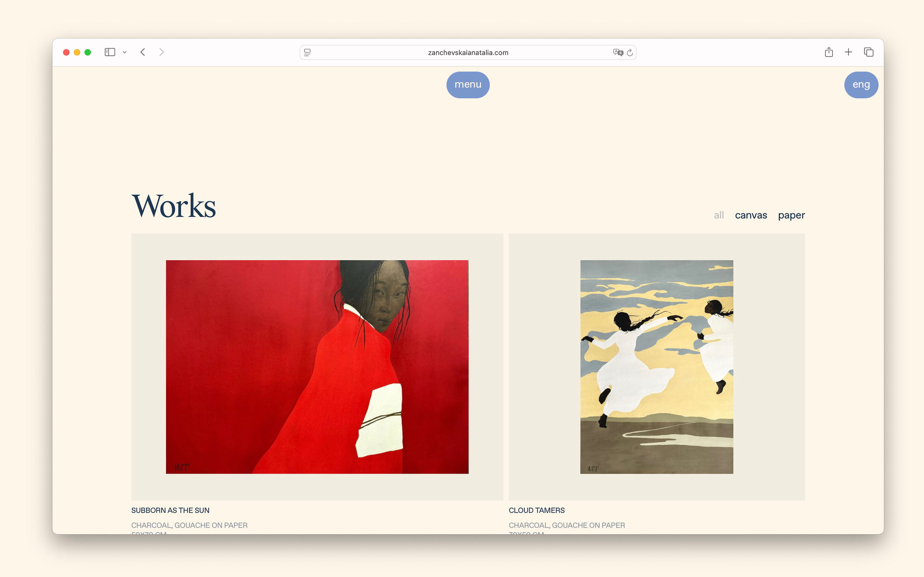The height and width of the screenshot is (577, 924).
Task: Open the Share icon in toolbar
Action: (x=828, y=52)
